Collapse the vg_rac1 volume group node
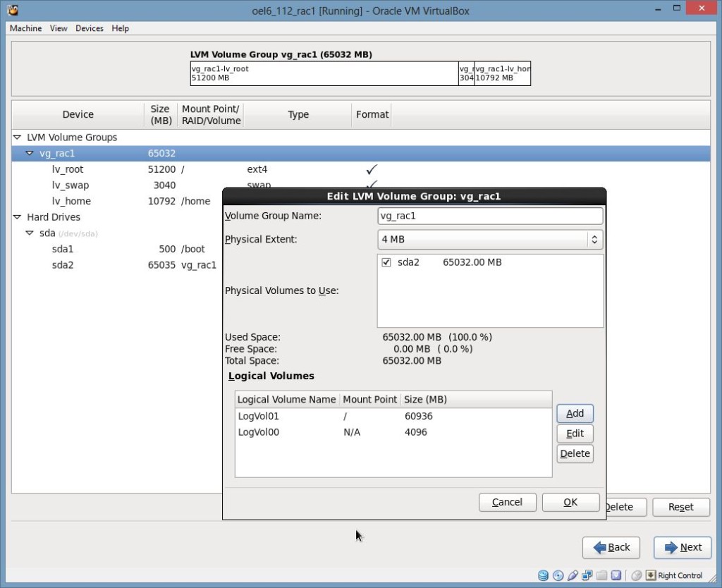 [x=30, y=153]
